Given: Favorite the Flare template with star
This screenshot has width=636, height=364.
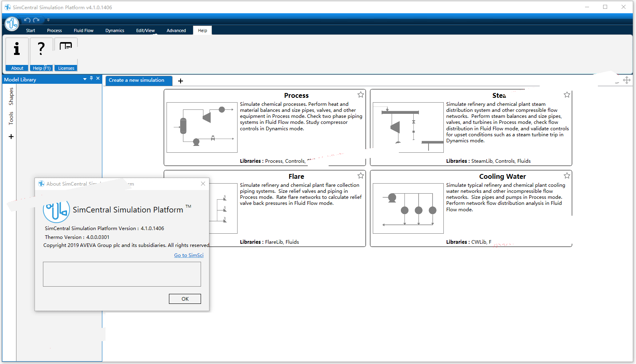Looking at the screenshot, I should [x=361, y=176].
